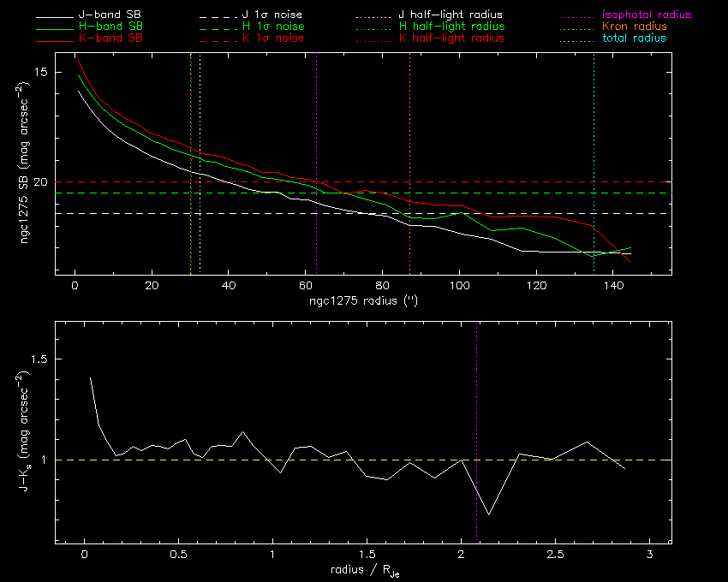Viewport: 728px width, 582px height.
Task: Click the '15' tick label on SB axis
Action: point(41,72)
